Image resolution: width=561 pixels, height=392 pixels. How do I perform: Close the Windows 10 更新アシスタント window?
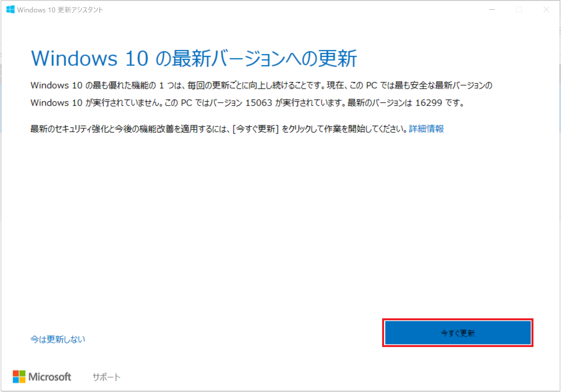point(546,10)
